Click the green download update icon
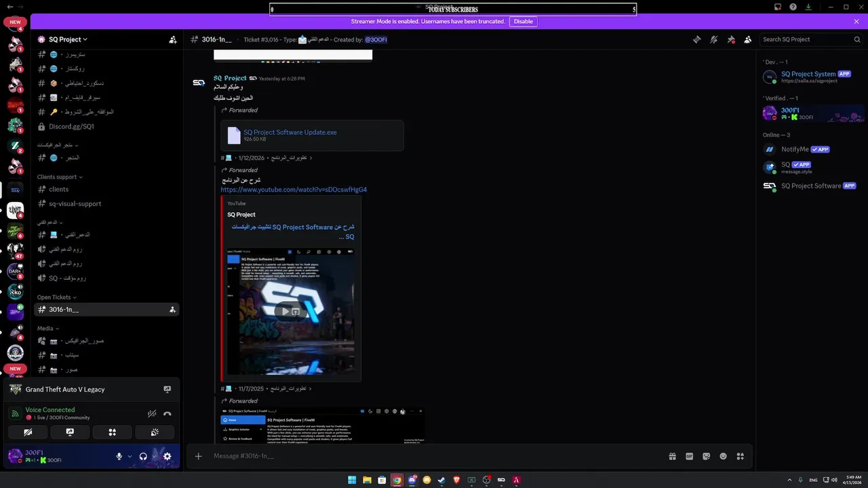This screenshot has width=868, height=488. (x=808, y=7)
